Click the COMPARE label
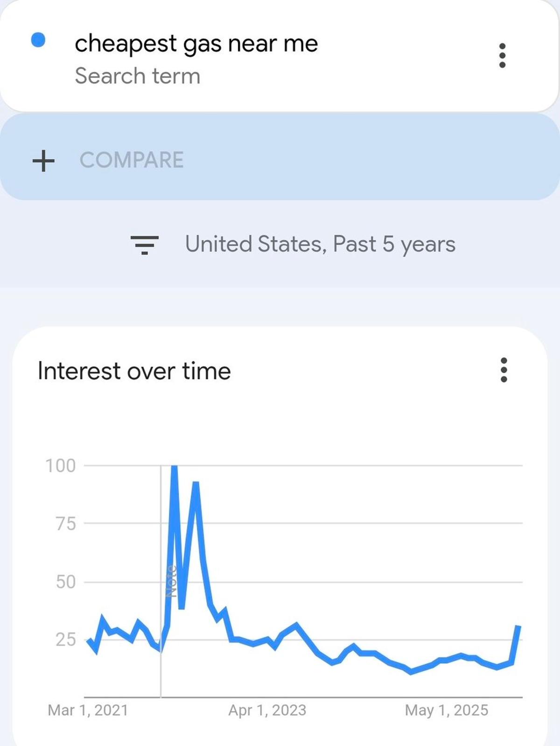 click(x=132, y=160)
